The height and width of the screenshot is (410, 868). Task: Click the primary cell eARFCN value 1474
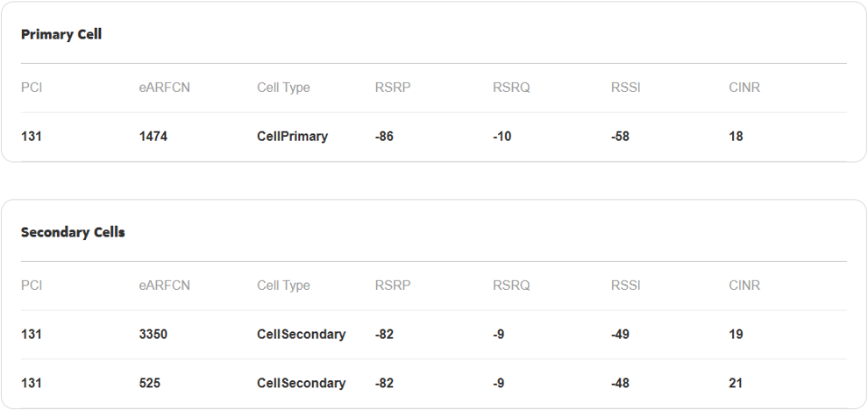153,136
